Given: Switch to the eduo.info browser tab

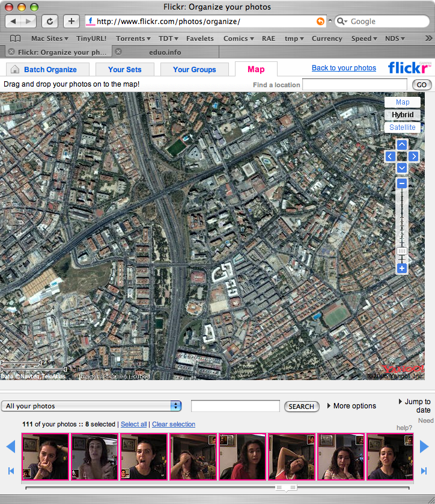Looking at the screenshot, I should (165, 52).
